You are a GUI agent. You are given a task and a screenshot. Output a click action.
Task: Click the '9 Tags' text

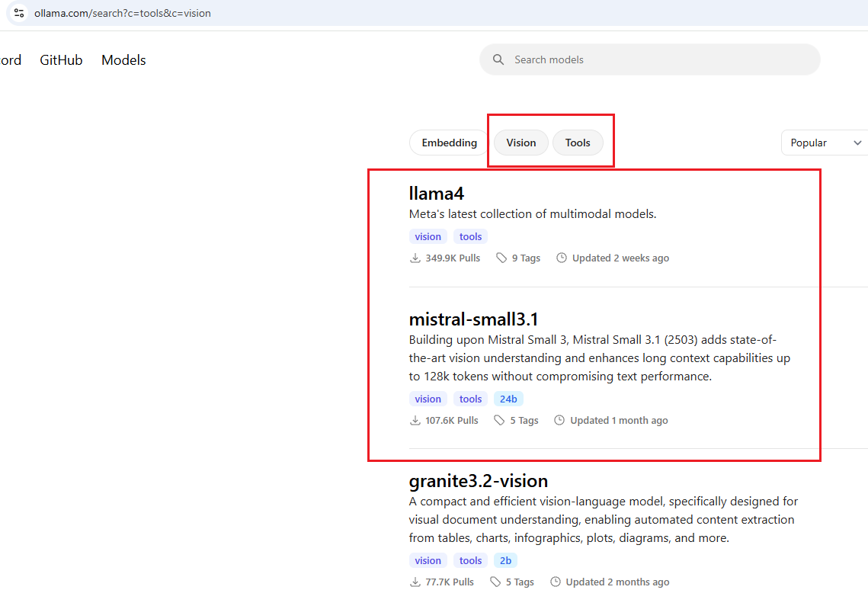pyautogui.click(x=526, y=258)
